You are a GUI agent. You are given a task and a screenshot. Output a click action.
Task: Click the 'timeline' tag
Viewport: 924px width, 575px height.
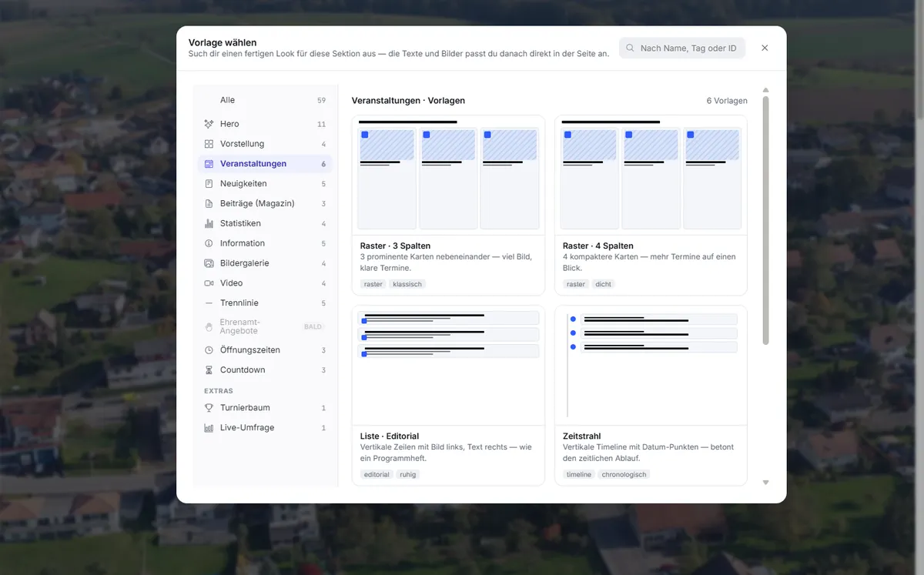(579, 475)
